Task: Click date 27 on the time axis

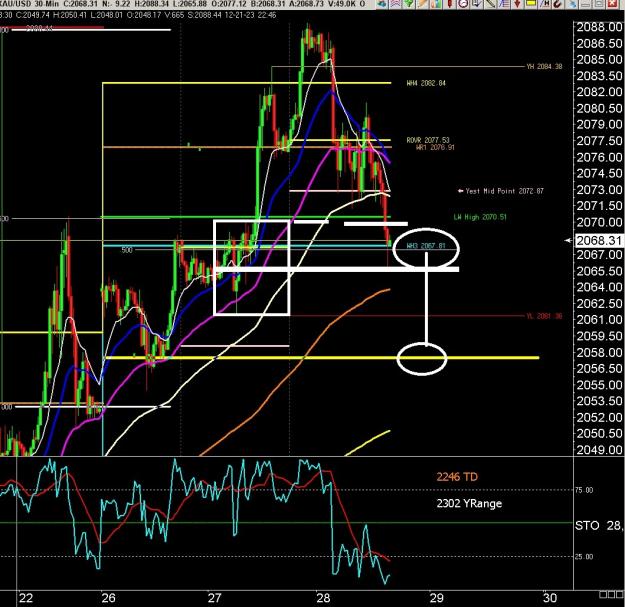Action: click(x=214, y=598)
